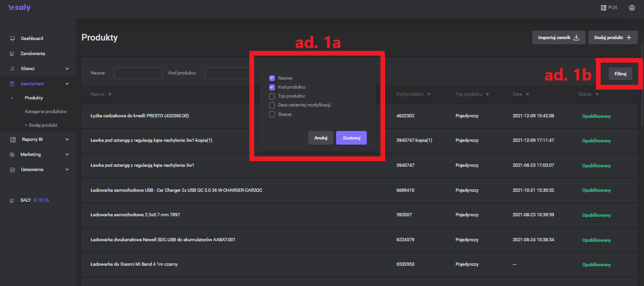Click the Ustawienia gear icon

pos(13,170)
